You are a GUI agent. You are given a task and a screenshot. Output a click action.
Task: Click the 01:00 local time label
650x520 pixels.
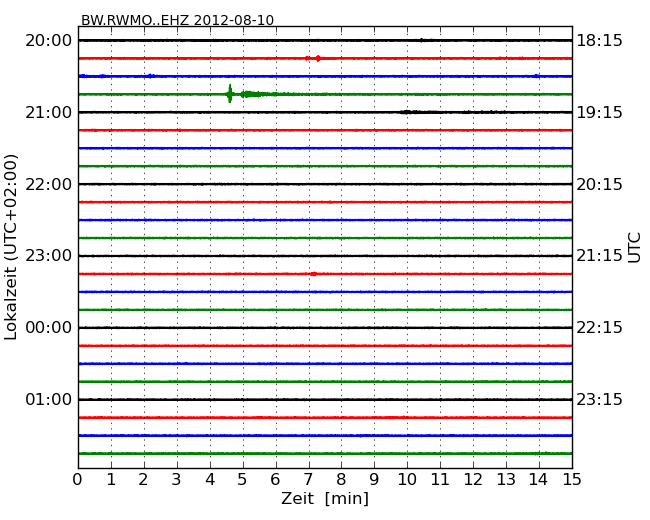(49, 399)
